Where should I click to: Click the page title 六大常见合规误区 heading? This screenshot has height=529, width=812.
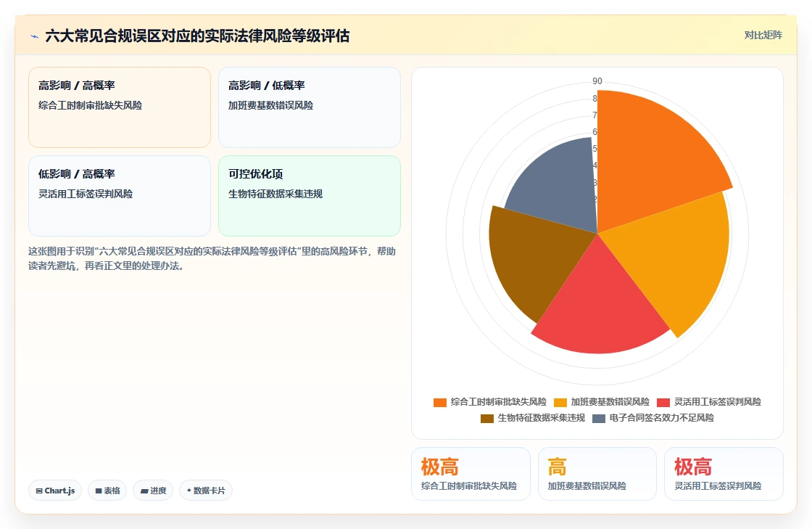coord(197,36)
